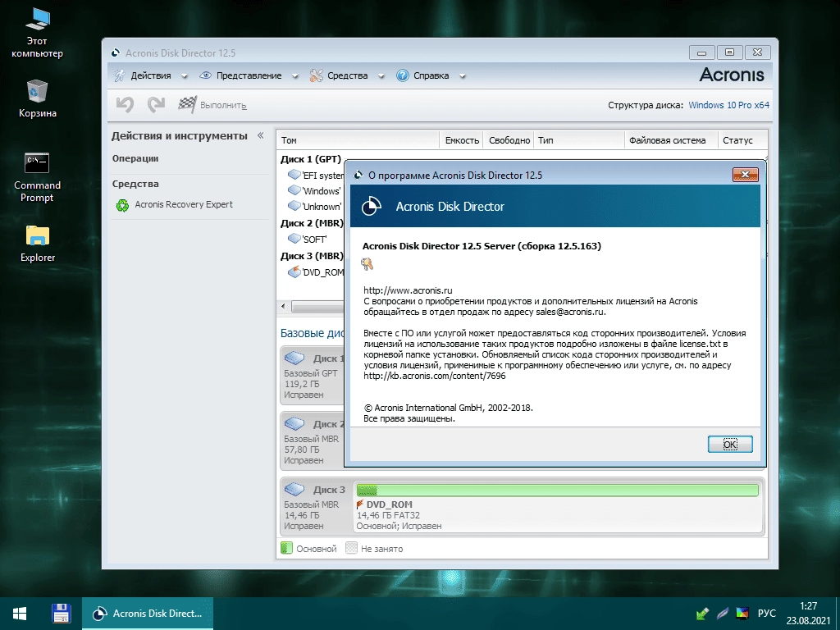Click the license keys icon in About dialog
Viewport: 840px width, 630px height.
tap(367, 263)
